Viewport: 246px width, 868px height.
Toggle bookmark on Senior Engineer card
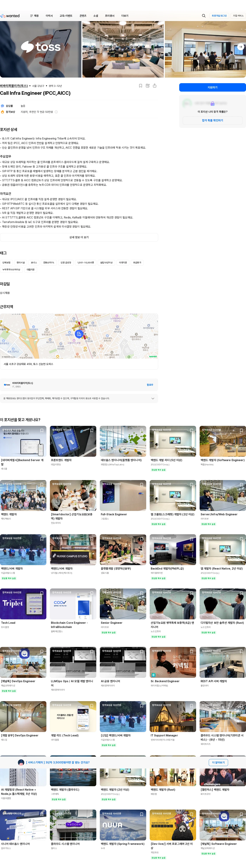point(142,593)
